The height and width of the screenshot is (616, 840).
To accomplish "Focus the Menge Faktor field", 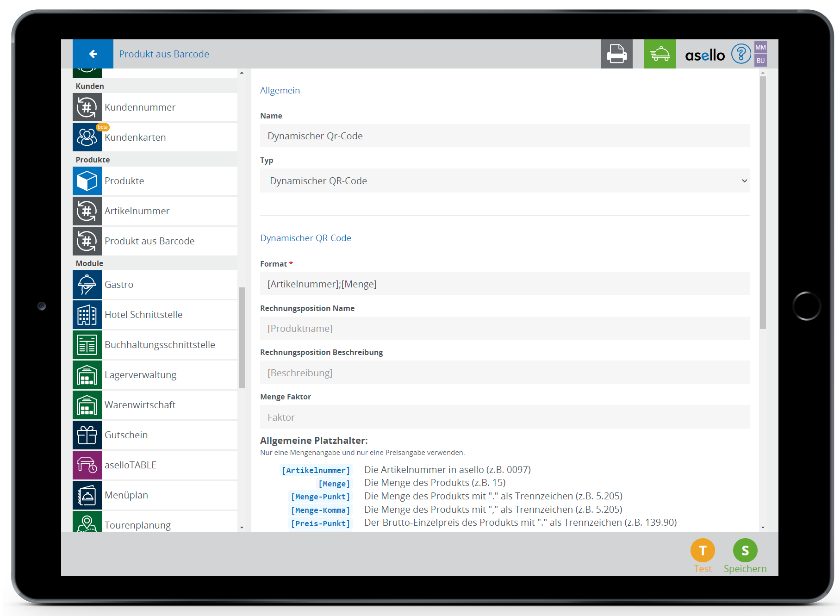I will (504, 417).
